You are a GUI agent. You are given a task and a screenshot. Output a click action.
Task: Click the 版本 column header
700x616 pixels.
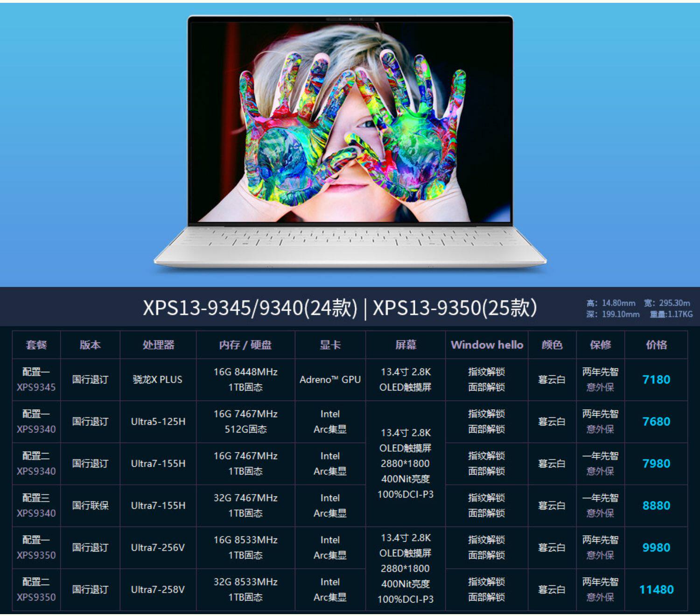coord(90,345)
